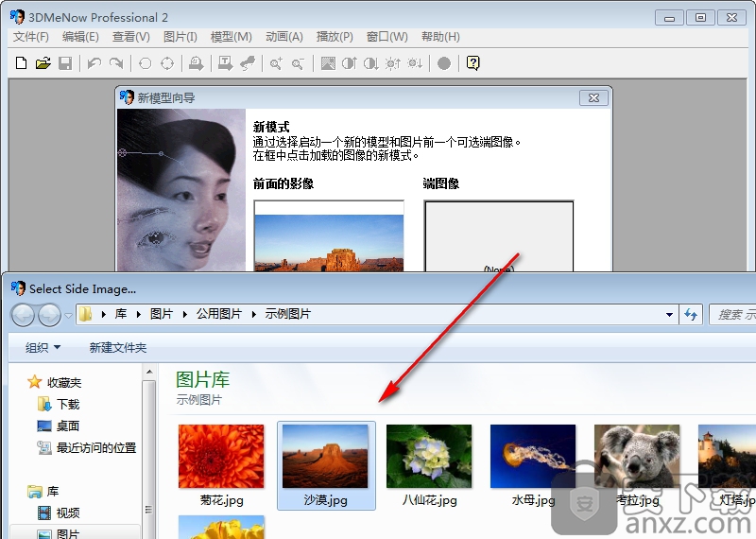The width and height of the screenshot is (756, 539).
Task: Click the Redo arrow icon
Action: (x=116, y=63)
